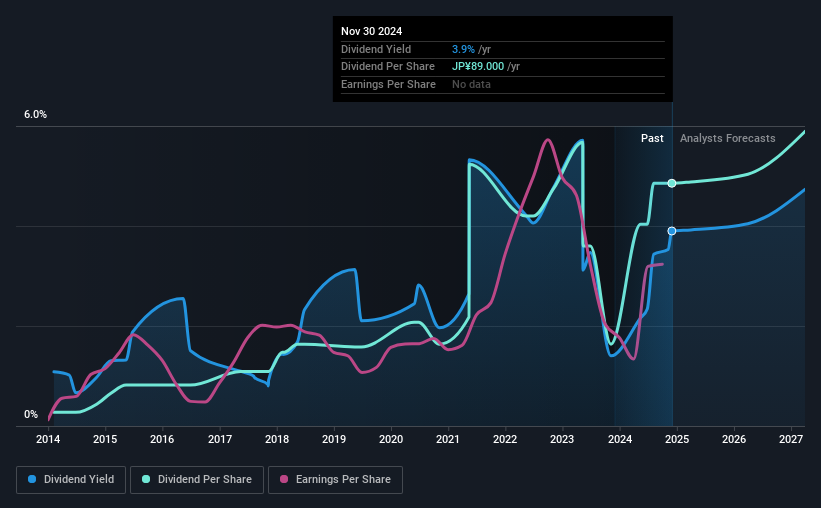This screenshot has height=508, width=821.
Task: Click the 2020 x-axis label
Action: pyautogui.click(x=391, y=439)
